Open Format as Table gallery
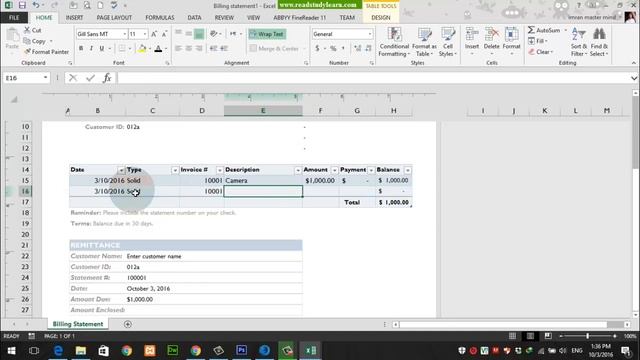 [424, 42]
